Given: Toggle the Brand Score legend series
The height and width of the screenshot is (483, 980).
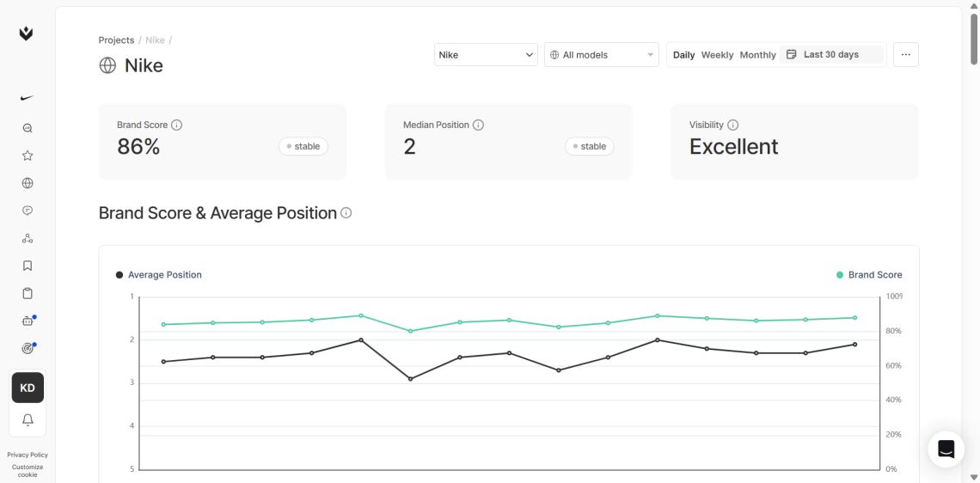Looking at the screenshot, I should tap(869, 275).
